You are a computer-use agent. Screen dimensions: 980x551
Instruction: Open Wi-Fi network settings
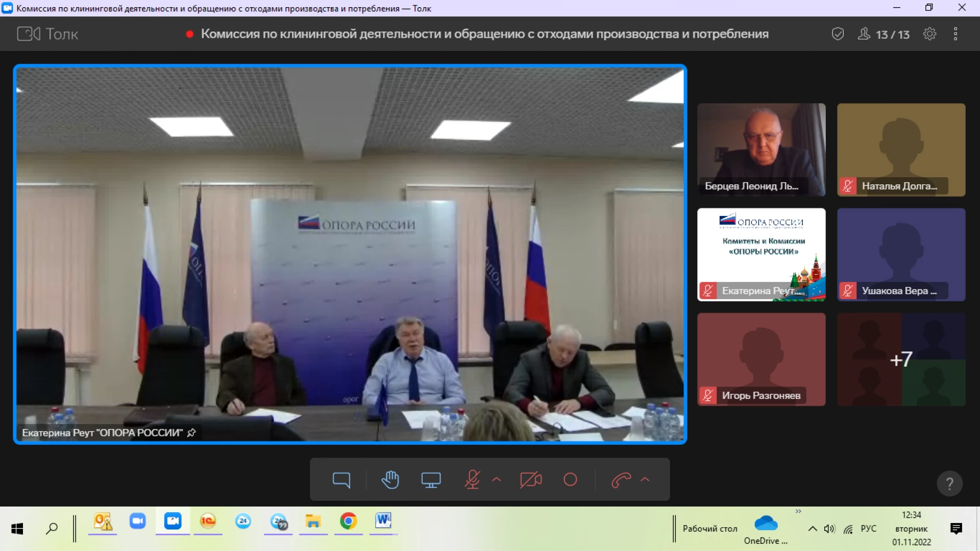pyautogui.click(x=848, y=529)
